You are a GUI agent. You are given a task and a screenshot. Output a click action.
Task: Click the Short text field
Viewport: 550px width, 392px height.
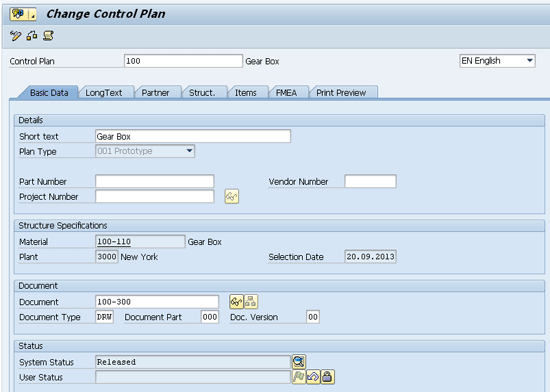(x=193, y=136)
